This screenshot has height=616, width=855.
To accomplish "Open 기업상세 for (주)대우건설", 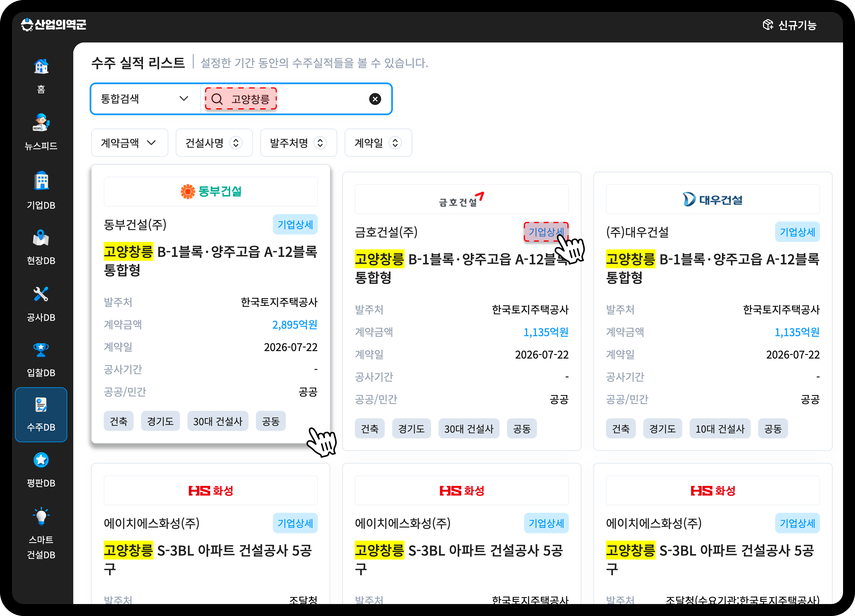I will tap(797, 232).
